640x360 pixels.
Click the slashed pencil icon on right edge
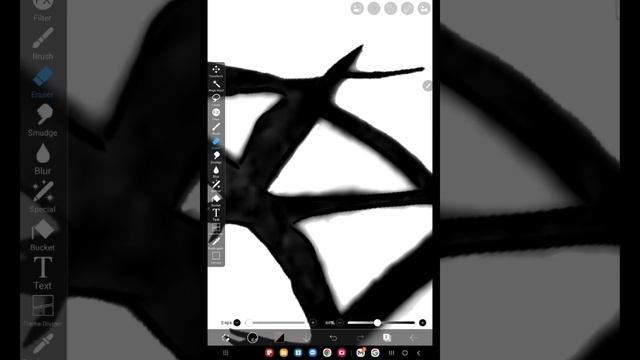click(x=427, y=86)
